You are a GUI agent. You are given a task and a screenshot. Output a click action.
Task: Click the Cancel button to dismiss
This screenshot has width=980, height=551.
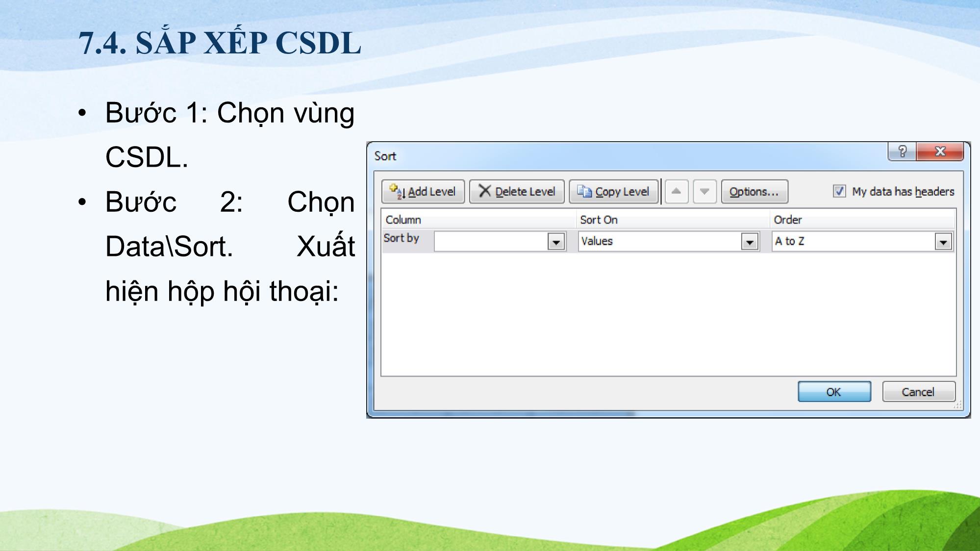point(917,392)
